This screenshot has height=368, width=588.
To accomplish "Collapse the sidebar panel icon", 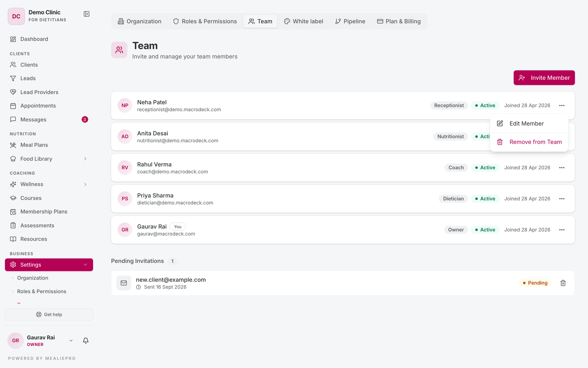I will 87,14.
